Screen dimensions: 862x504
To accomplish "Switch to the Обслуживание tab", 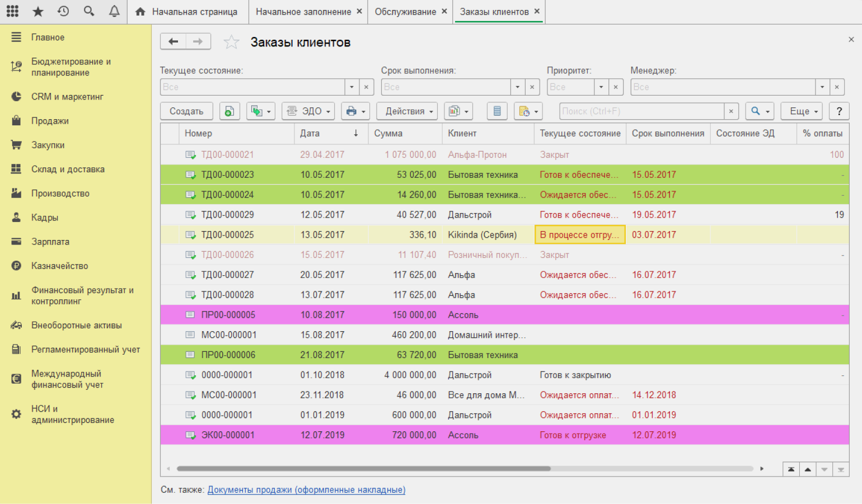I will pyautogui.click(x=405, y=12).
